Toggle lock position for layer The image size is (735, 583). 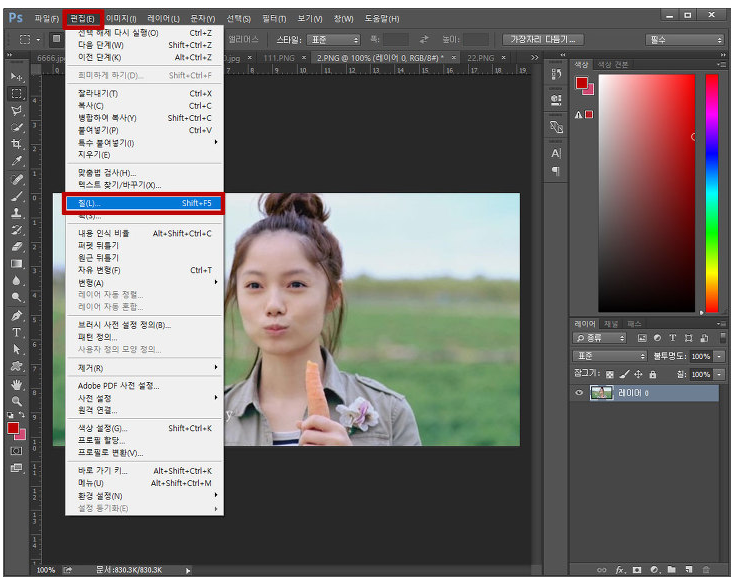click(x=638, y=374)
